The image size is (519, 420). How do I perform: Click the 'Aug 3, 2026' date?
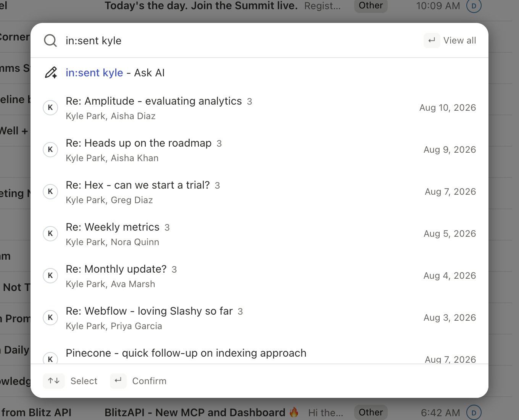pyautogui.click(x=450, y=318)
